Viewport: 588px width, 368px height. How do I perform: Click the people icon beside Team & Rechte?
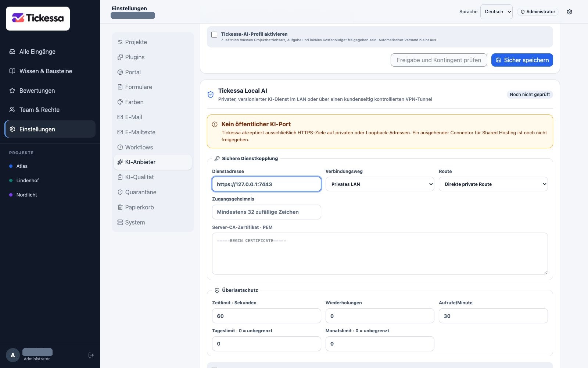12,110
